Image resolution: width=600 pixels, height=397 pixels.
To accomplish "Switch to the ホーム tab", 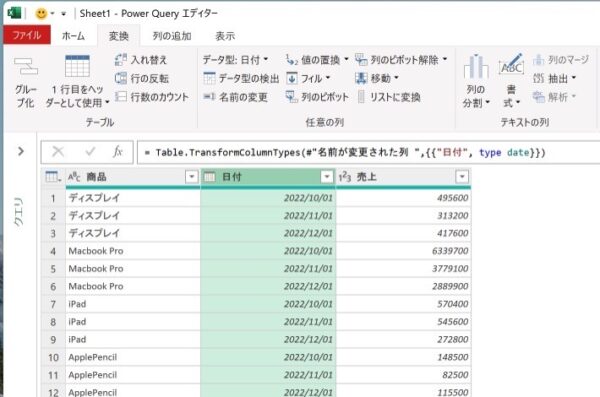I will [x=73, y=36].
